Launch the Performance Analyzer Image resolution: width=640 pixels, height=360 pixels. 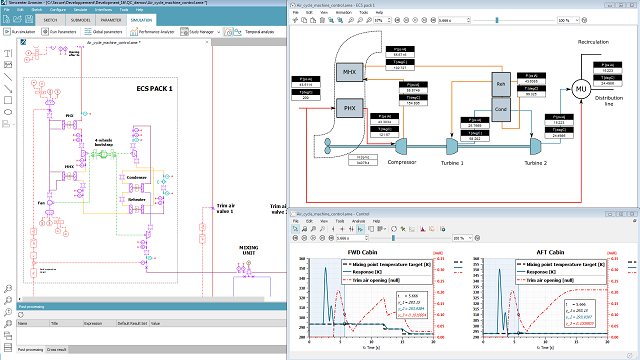(x=152, y=31)
